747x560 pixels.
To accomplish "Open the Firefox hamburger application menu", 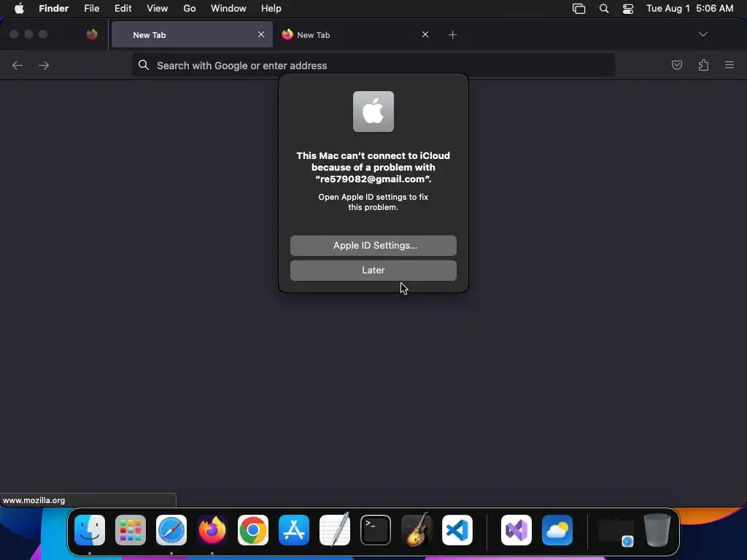I will [x=729, y=65].
